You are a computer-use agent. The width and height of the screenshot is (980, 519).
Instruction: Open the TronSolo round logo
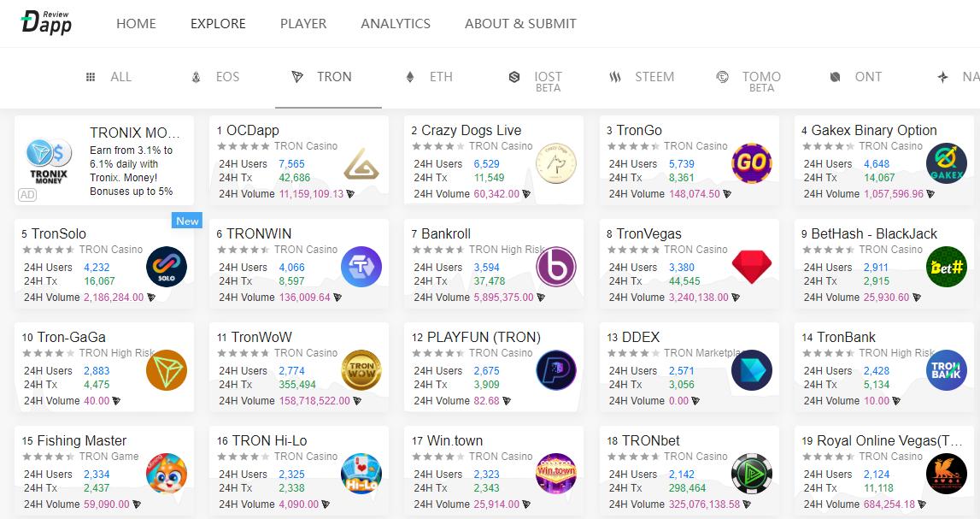tap(167, 267)
